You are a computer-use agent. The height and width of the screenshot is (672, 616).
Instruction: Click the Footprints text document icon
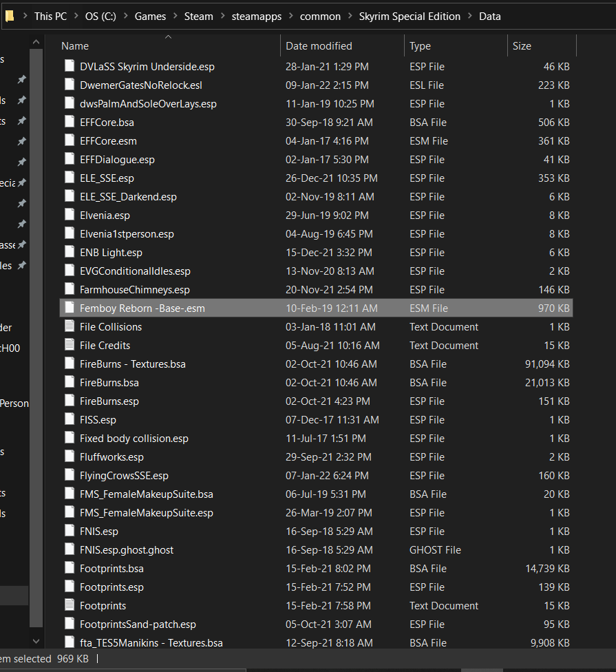[70, 605]
